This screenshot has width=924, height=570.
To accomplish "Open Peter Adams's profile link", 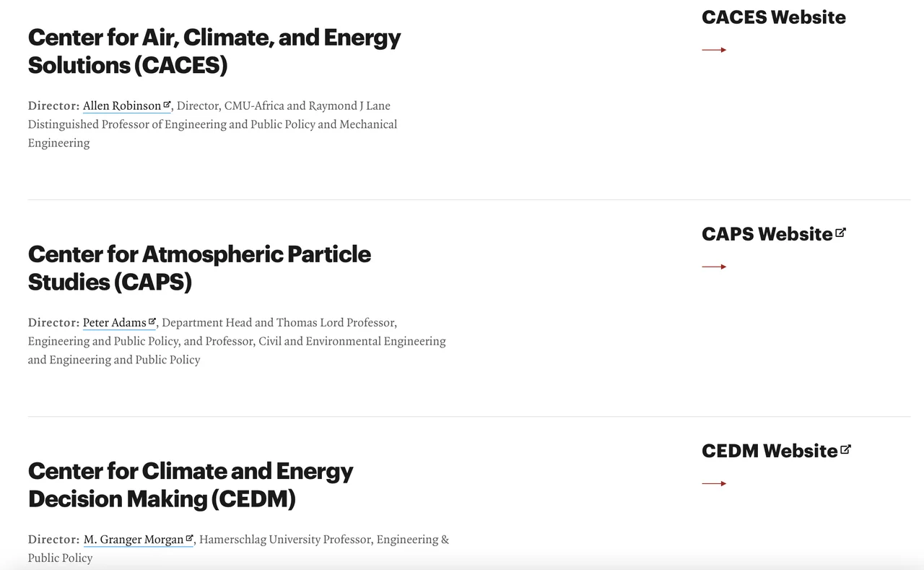I will 114,323.
